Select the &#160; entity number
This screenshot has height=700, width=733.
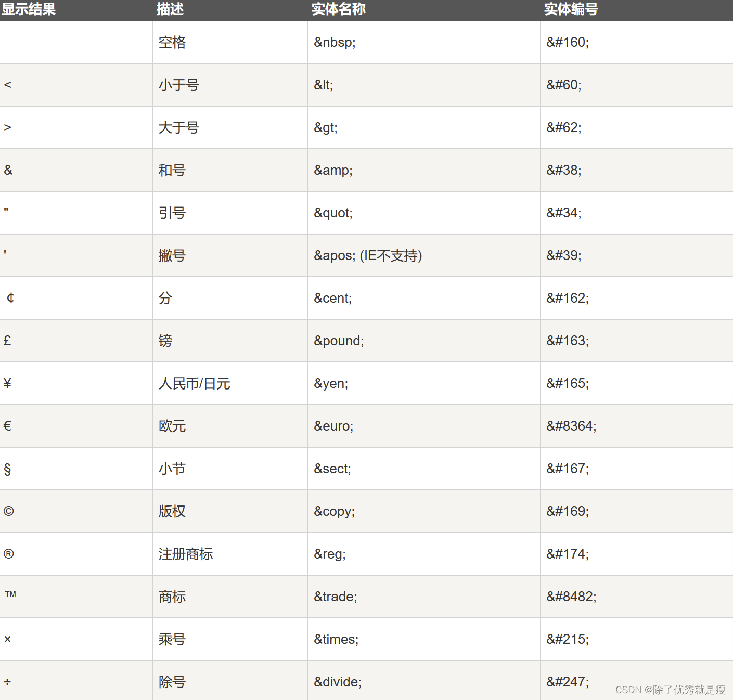tap(568, 42)
